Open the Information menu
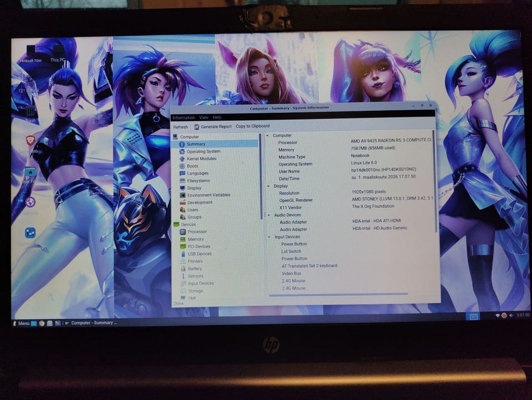Viewport: 532px width, 400px height. [x=183, y=118]
